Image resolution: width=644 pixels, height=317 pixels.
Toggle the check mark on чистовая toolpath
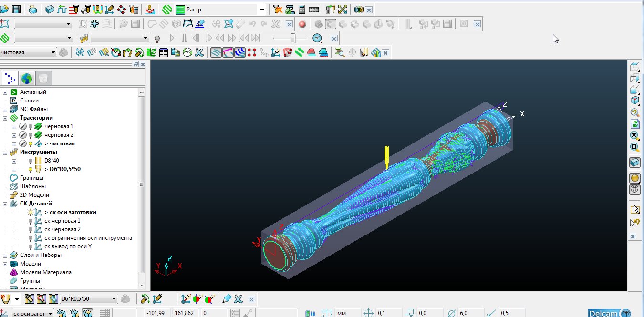coord(22,144)
